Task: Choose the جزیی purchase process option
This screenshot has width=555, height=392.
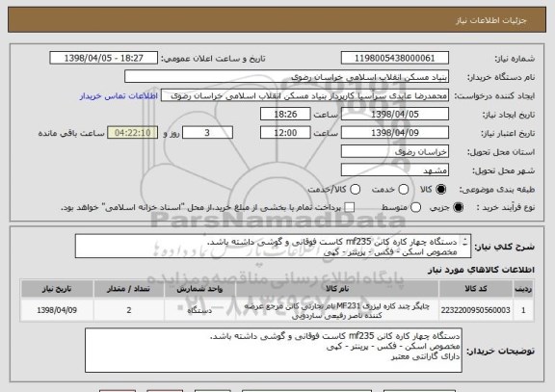Action: (x=458, y=207)
